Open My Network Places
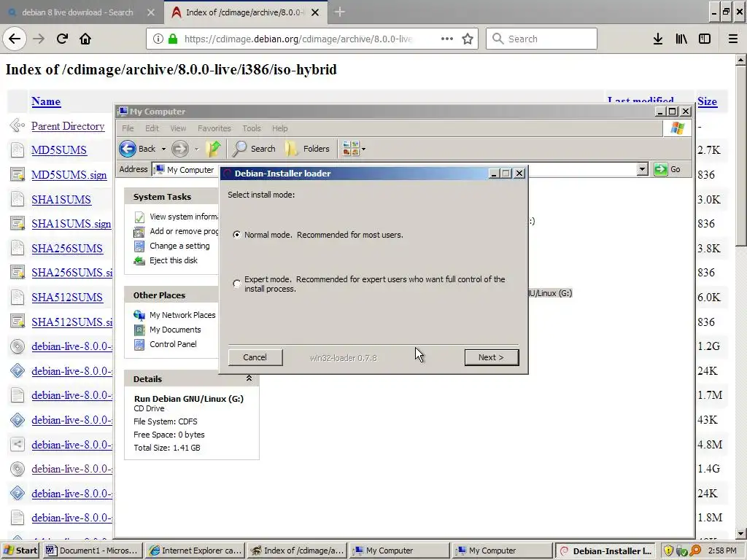 (x=175, y=315)
